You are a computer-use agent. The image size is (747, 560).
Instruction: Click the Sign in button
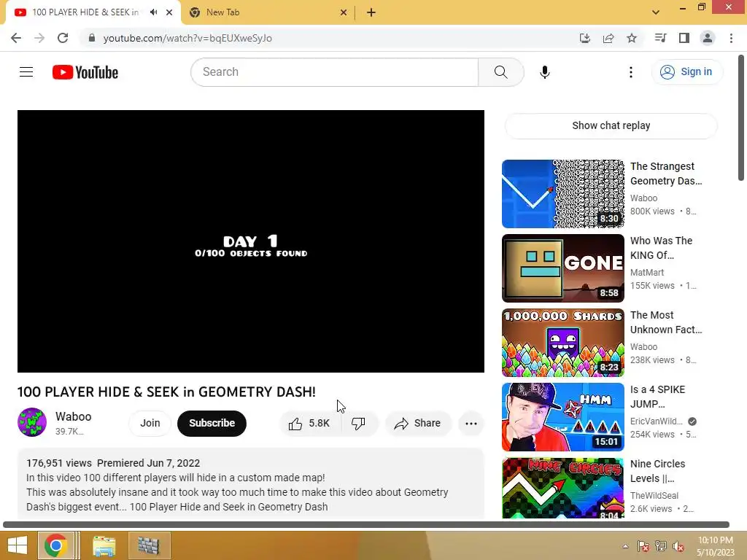click(x=686, y=72)
